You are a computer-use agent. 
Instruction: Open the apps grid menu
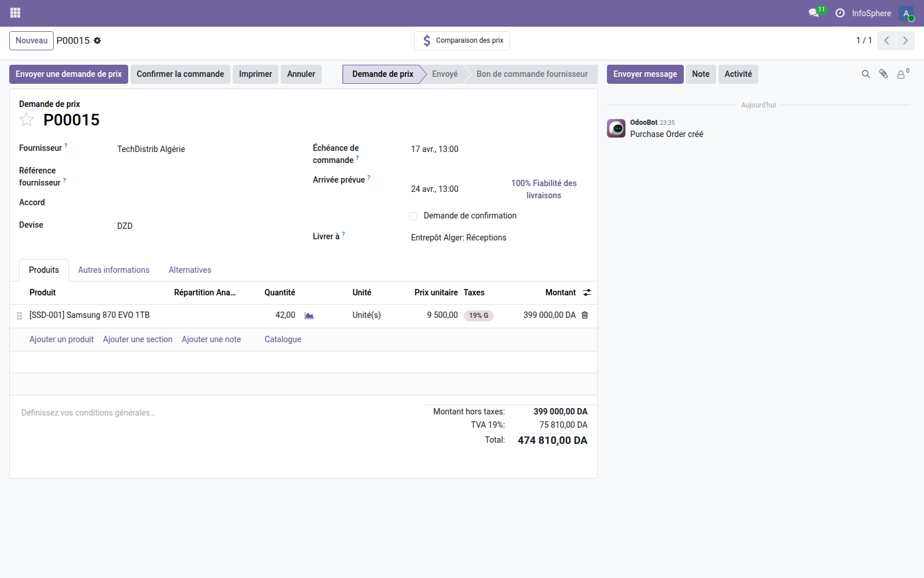15,13
